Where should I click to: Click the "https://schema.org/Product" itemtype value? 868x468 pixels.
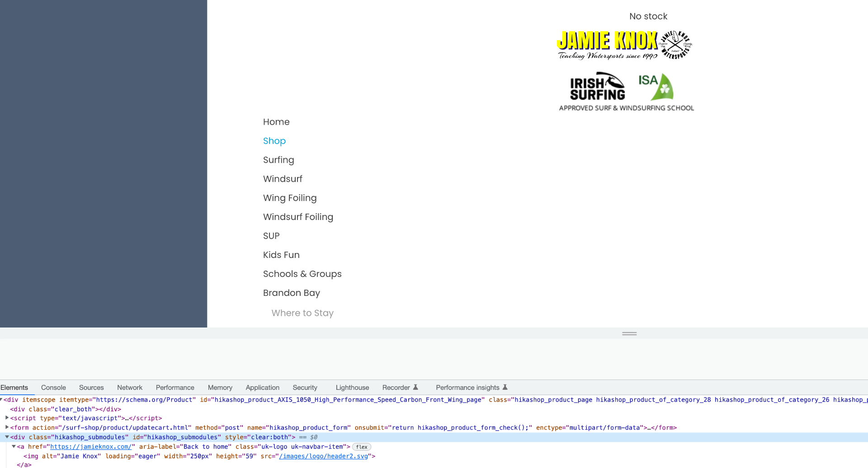(145, 400)
